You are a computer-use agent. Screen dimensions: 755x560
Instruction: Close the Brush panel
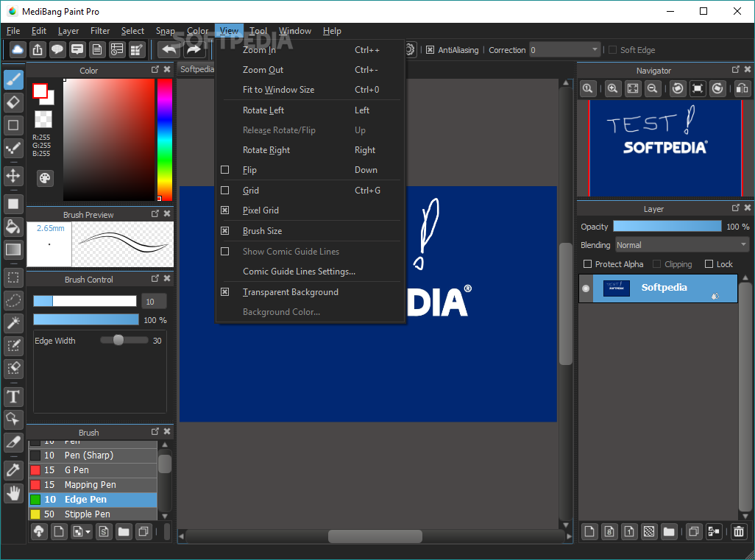click(x=167, y=431)
